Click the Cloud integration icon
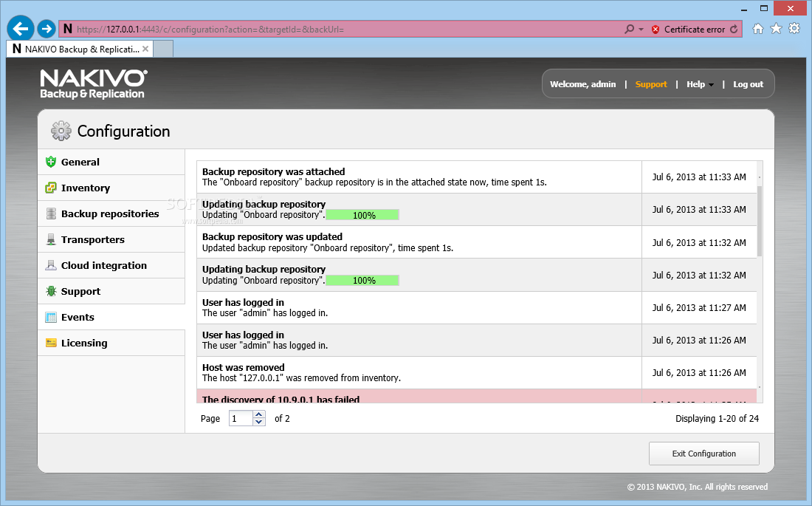This screenshot has height=506, width=812. 51,265
